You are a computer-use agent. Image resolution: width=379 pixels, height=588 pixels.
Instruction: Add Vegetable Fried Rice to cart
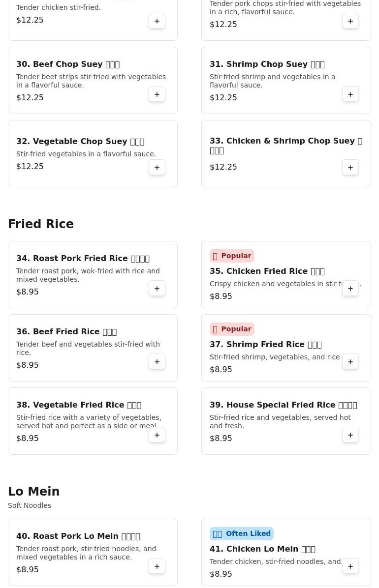(157, 435)
